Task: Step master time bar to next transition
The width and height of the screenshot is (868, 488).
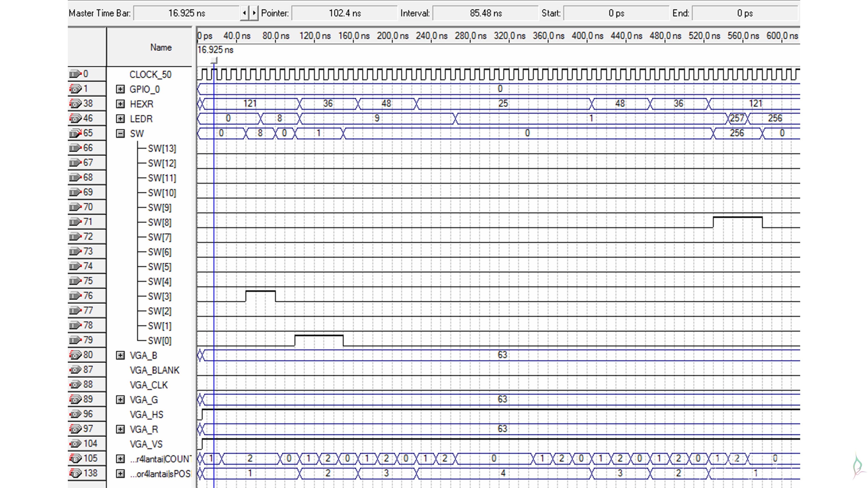Action: click(254, 13)
